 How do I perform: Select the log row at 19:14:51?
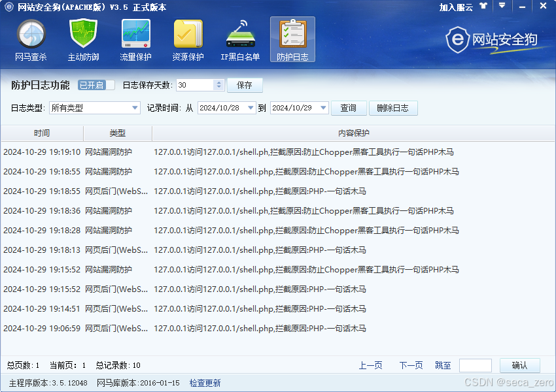[x=277, y=309]
